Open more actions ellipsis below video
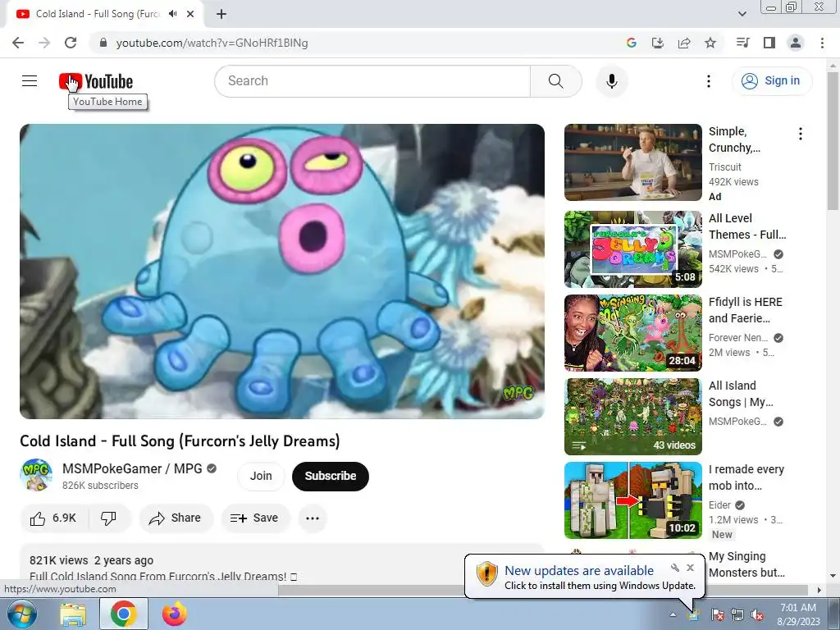Viewport: 840px width, 630px height. tap(313, 518)
